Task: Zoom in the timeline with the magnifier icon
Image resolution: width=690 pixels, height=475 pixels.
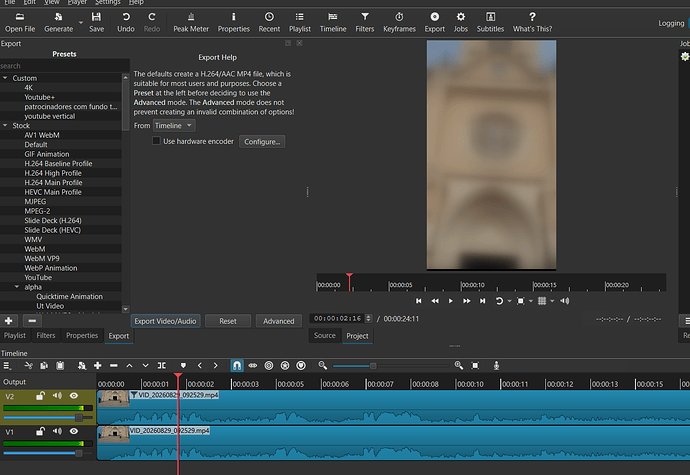Action: (x=459, y=365)
